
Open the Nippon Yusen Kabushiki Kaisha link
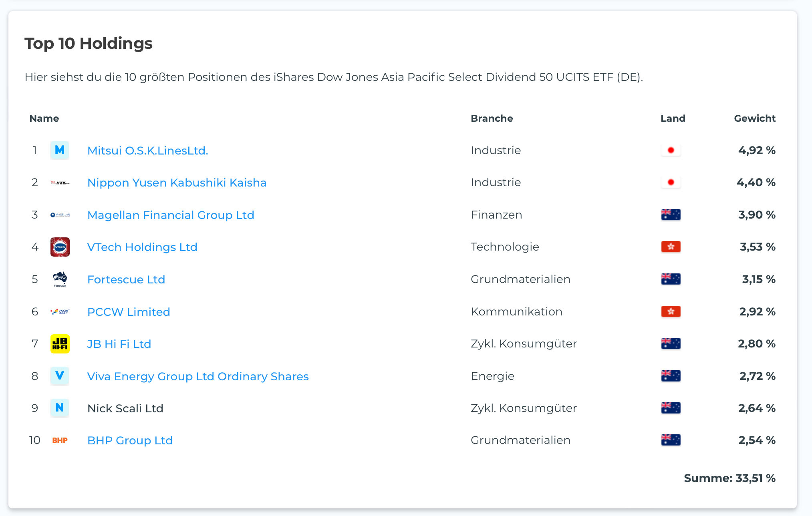tap(177, 183)
